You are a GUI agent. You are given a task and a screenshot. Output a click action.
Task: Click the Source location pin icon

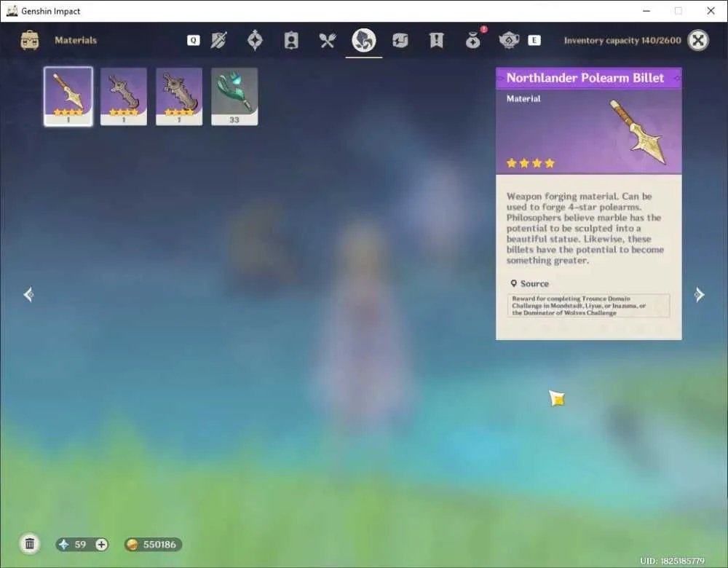click(513, 283)
